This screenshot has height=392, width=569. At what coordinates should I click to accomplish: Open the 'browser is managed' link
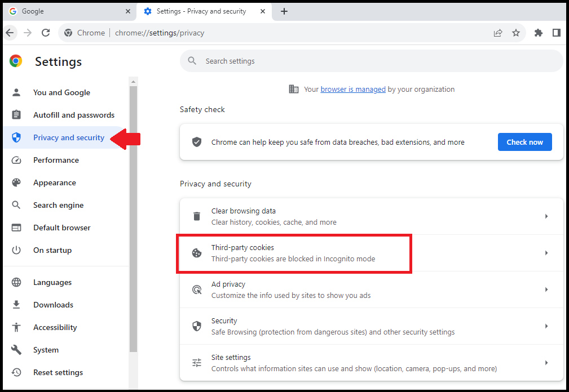(x=353, y=89)
